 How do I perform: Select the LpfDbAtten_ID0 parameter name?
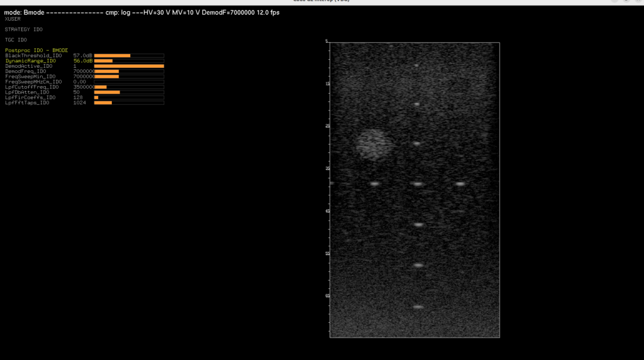click(x=27, y=92)
